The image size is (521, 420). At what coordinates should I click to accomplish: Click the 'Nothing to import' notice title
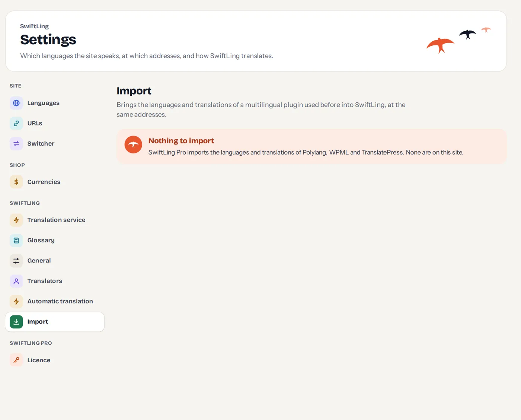click(x=181, y=141)
